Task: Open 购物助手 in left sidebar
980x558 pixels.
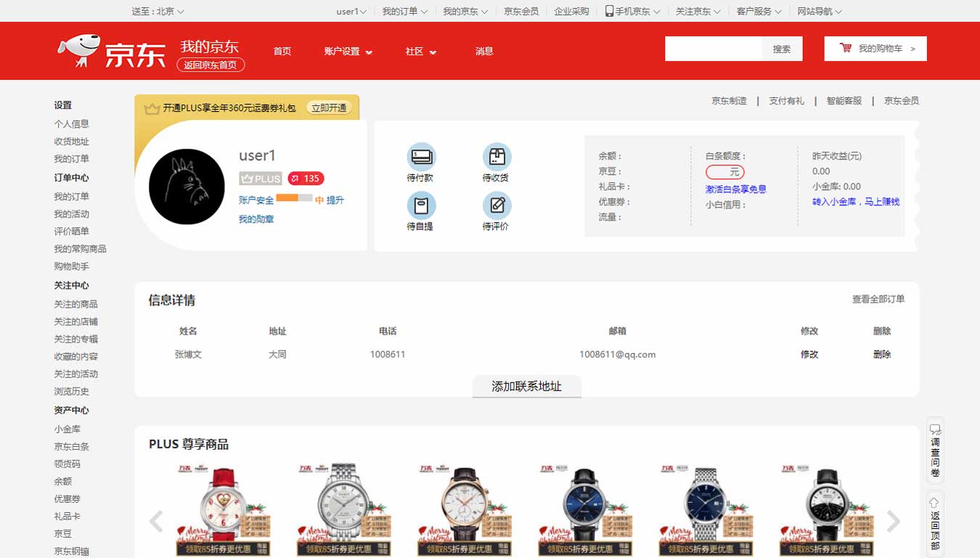Action: (x=71, y=266)
